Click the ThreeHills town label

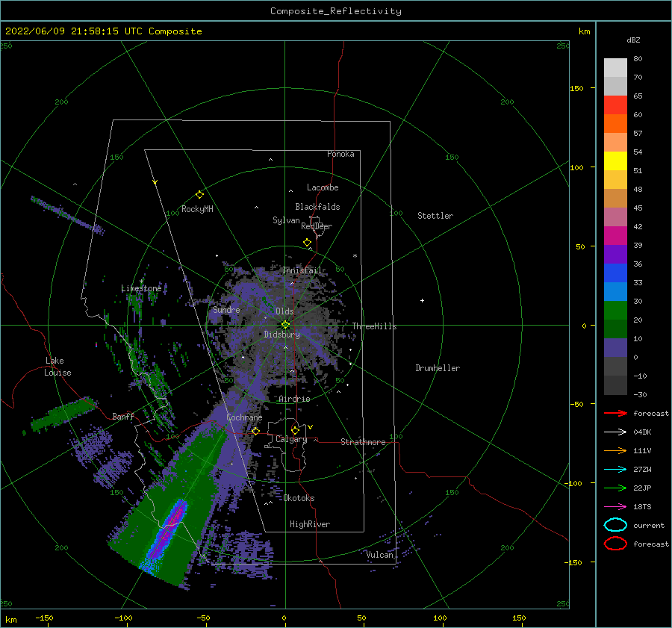click(x=374, y=326)
